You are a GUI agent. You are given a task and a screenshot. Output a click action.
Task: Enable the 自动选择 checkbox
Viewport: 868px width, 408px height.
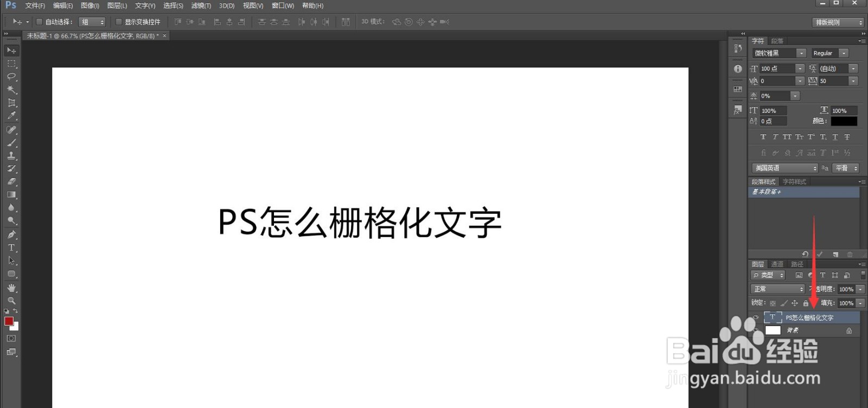pyautogui.click(x=39, y=22)
